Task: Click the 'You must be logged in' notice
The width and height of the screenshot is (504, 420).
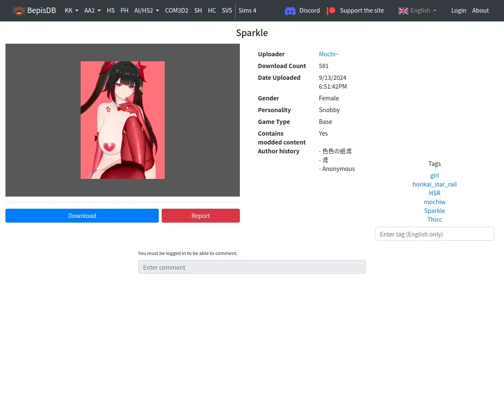Action: click(x=188, y=253)
